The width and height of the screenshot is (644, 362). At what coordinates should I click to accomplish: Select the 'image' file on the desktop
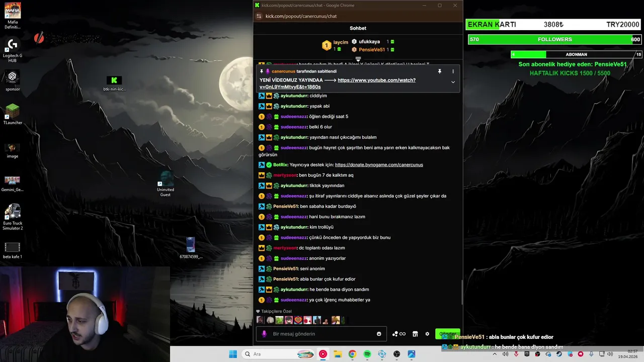point(13,150)
